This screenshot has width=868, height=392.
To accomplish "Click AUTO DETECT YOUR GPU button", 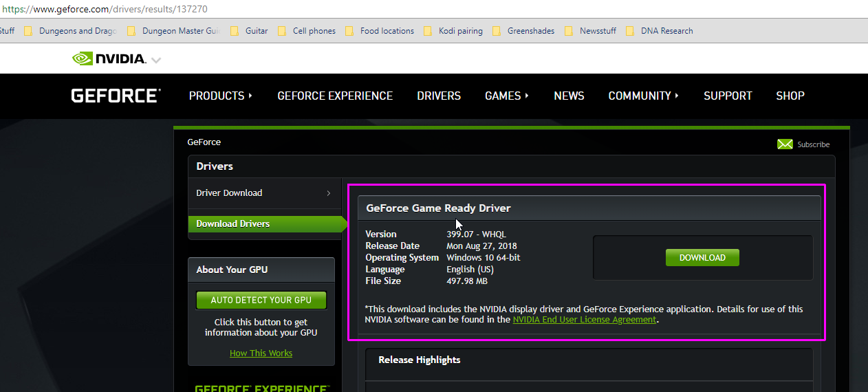I will (261, 300).
